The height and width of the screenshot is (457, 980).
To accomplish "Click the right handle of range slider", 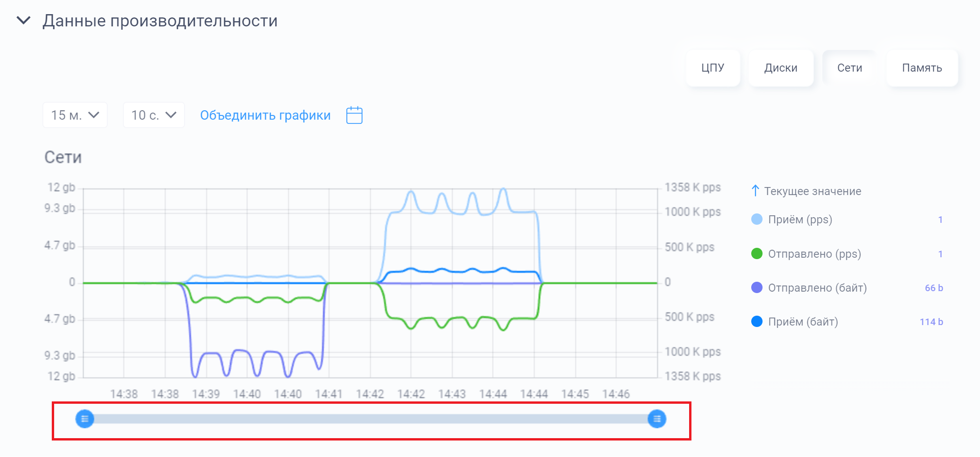I will tap(657, 419).
